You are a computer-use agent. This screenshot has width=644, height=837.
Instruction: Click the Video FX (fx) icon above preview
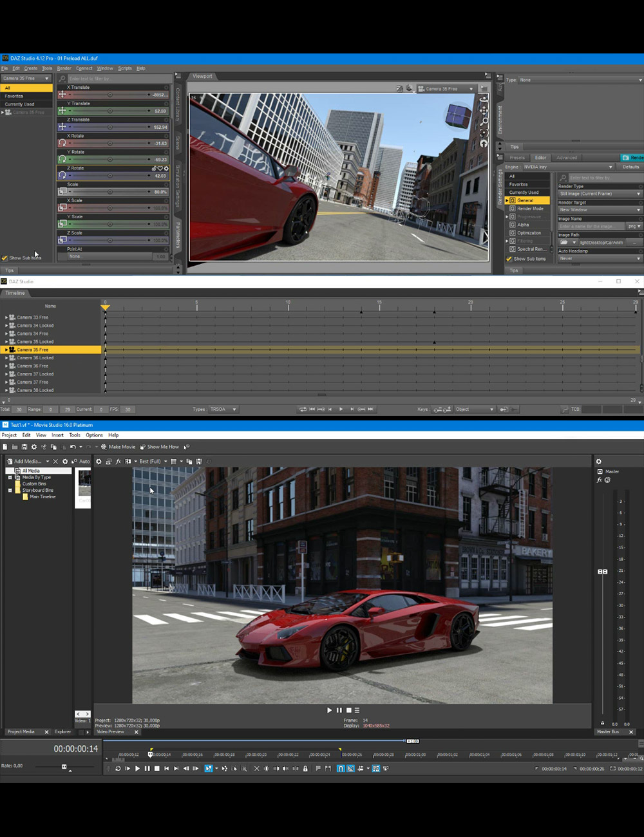pos(118,461)
